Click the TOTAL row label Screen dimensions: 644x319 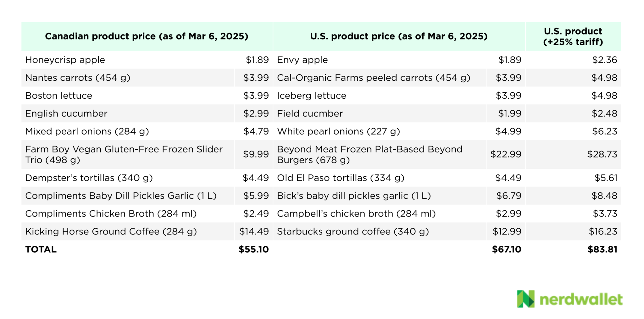point(41,250)
